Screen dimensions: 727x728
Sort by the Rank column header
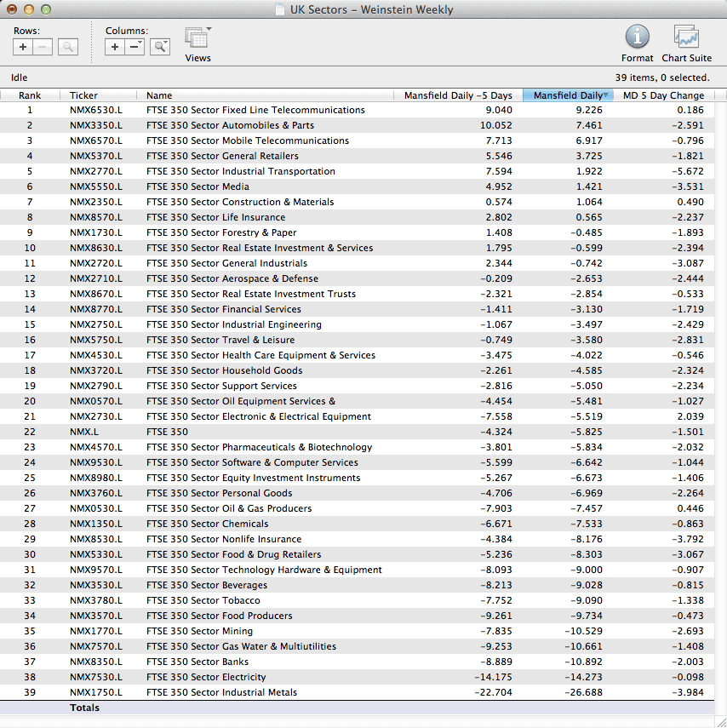[30, 95]
